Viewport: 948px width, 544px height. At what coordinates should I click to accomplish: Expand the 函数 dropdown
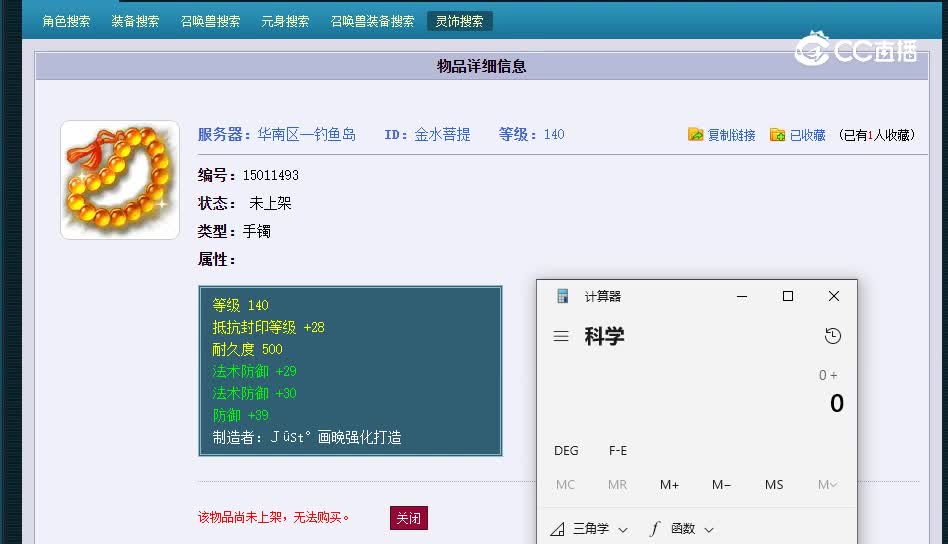pyautogui.click(x=709, y=529)
